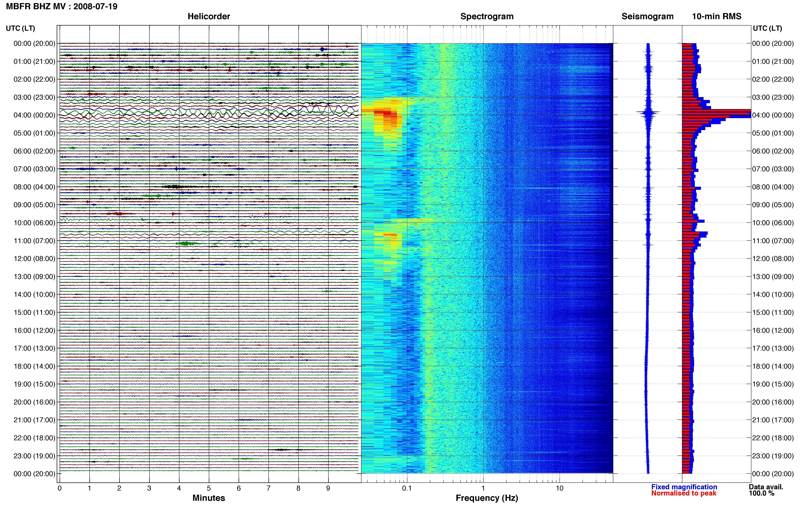Viewport: 812px width, 508px height.
Task: Select the 'Helicorder' panel heading
Action: [x=209, y=16]
